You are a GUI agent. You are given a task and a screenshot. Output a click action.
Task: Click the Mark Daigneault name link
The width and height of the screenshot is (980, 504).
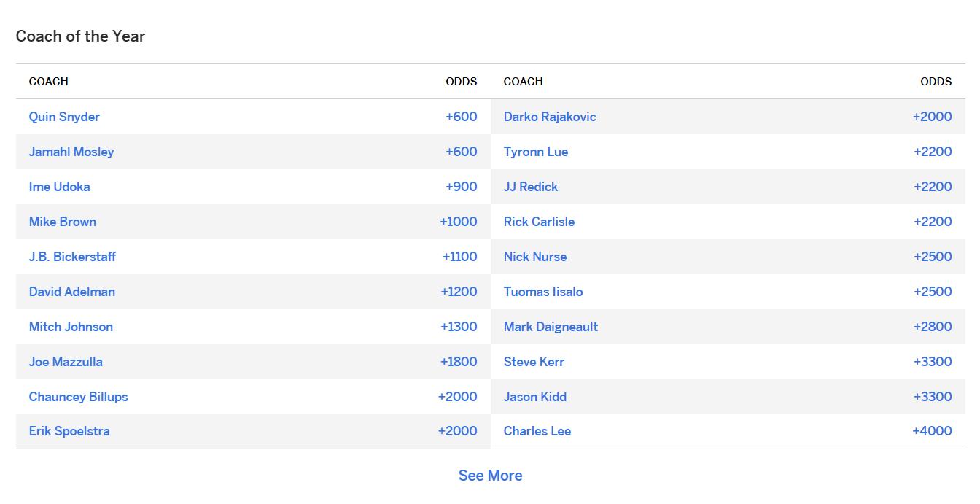551,327
